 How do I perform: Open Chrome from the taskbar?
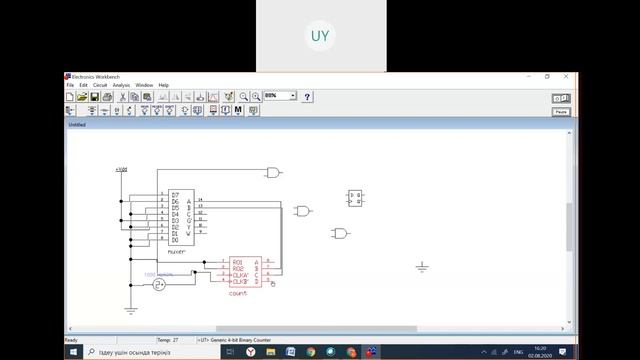pos(311,352)
